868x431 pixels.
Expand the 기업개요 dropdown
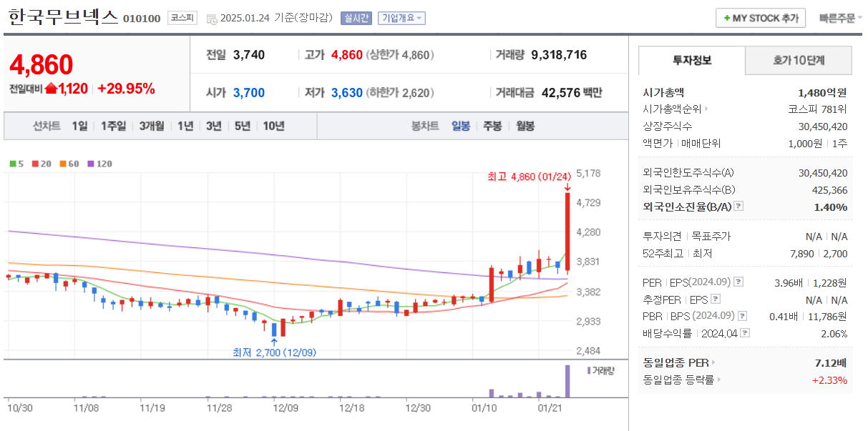tap(401, 18)
